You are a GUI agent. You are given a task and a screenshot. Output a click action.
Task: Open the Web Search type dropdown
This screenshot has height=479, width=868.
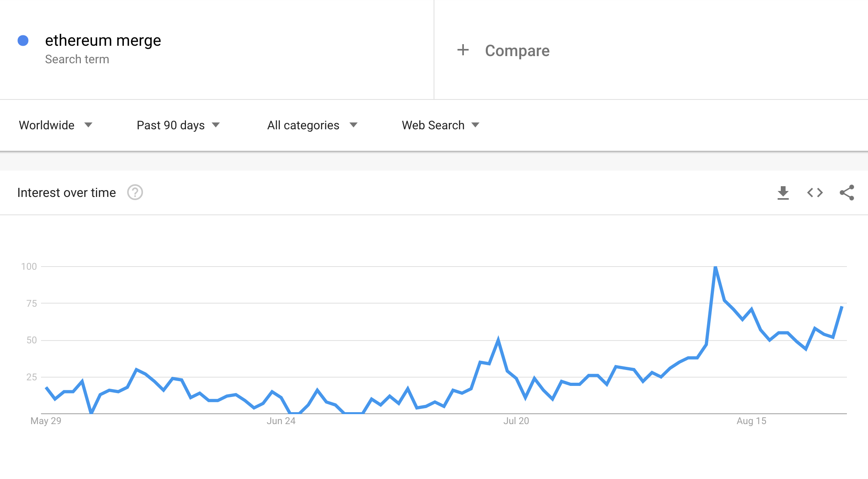440,125
